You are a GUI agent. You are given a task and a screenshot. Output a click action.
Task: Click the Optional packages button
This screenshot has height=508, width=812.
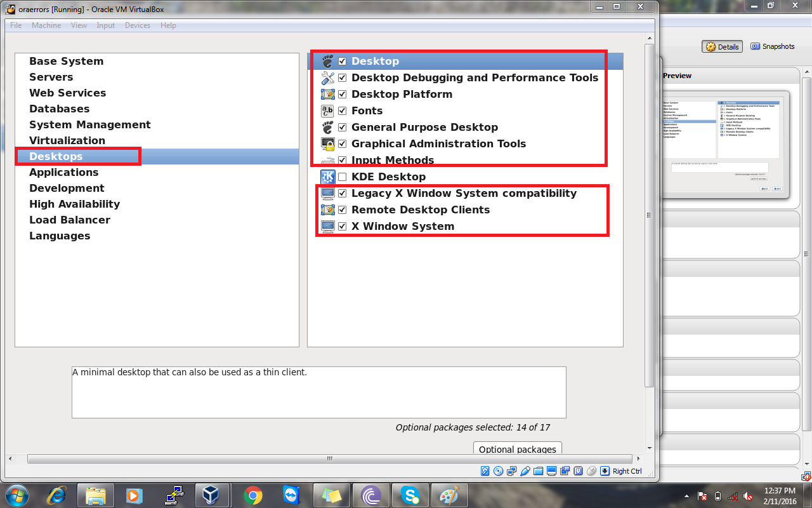(x=518, y=448)
